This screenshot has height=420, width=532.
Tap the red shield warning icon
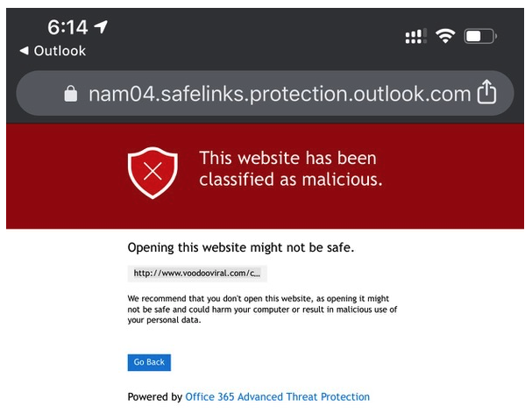point(153,173)
